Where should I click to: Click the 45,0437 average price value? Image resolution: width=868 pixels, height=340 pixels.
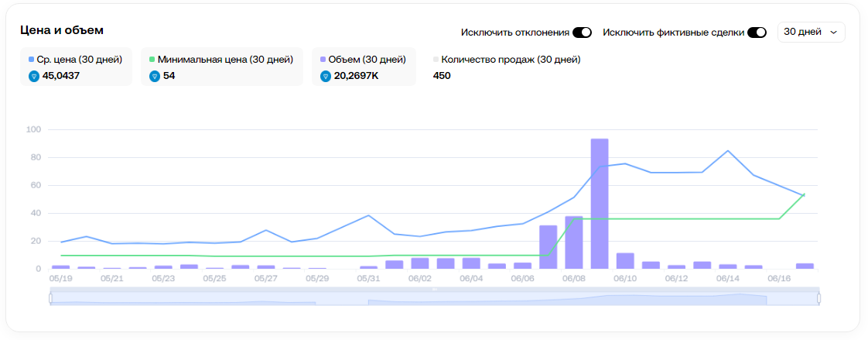click(61, 76)
